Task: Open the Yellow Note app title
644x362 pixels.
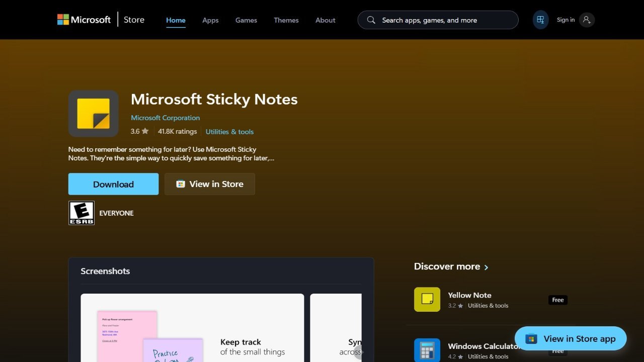Action: pos(469,295)
